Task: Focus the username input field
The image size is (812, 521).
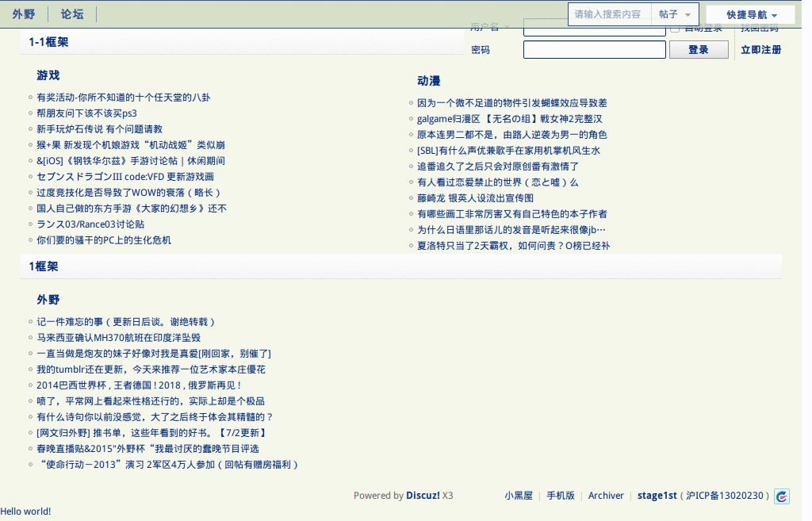Action: click(595, 29)
